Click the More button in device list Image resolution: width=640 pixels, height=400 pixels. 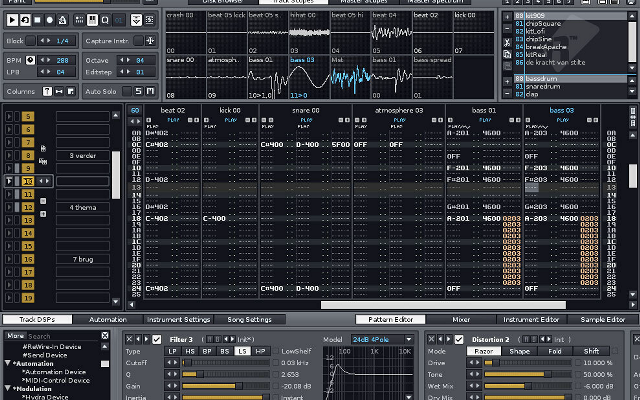click(x=16, y=336)
